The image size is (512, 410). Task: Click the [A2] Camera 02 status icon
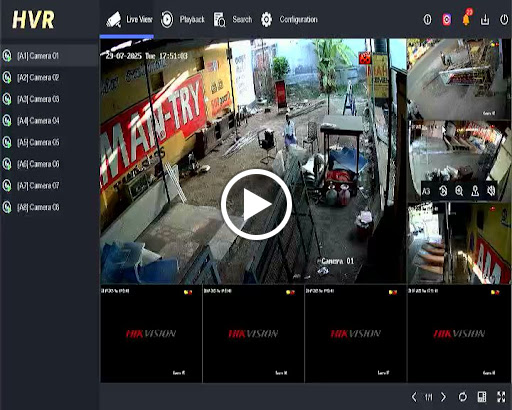[x=7, y=77]
